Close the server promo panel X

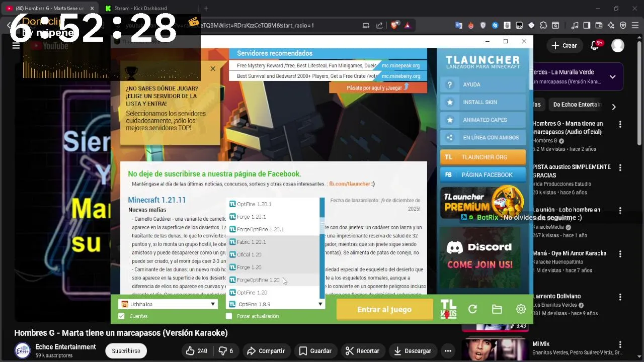click(x=213, y=69)
